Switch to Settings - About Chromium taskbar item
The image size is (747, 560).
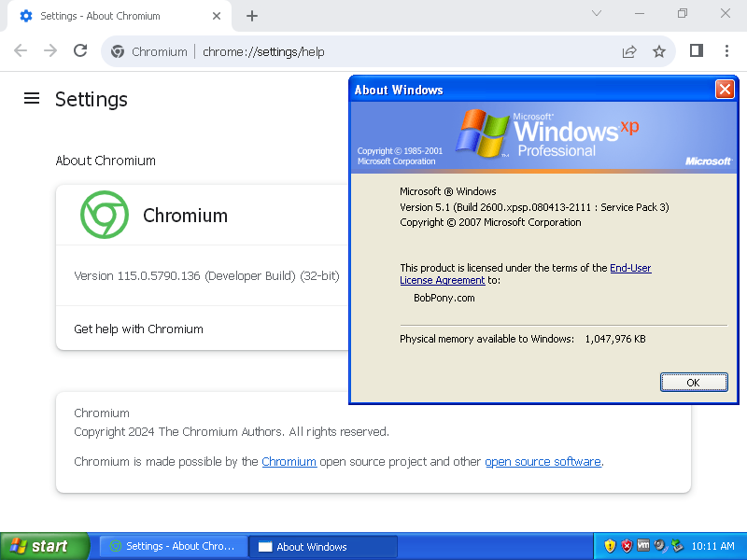click(x=174, y=546)
